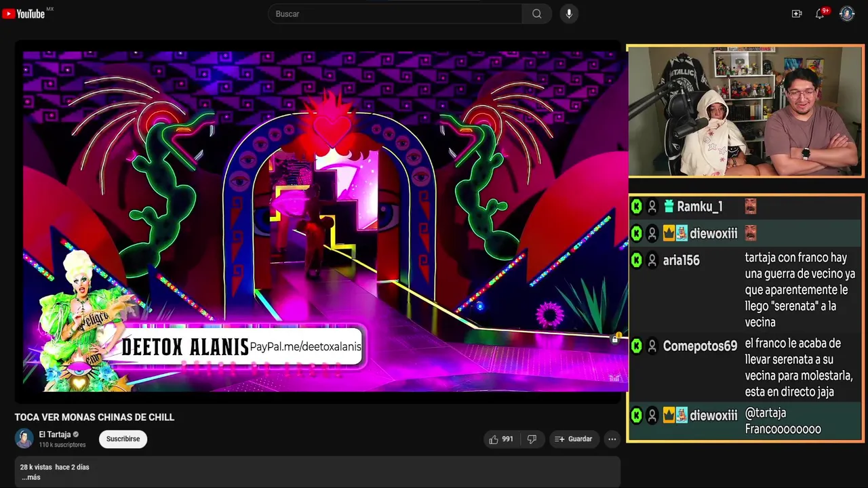Click the DEETOX ALANIS name banner
Image resolution: width=868 pixels, height=488 pixels.
pyautogui.click(x=185, y=347)
